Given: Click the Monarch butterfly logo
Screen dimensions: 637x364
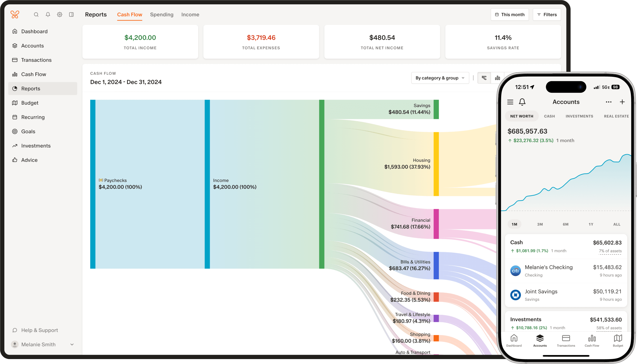Looking at the screenshot, I should click(15, 14).
